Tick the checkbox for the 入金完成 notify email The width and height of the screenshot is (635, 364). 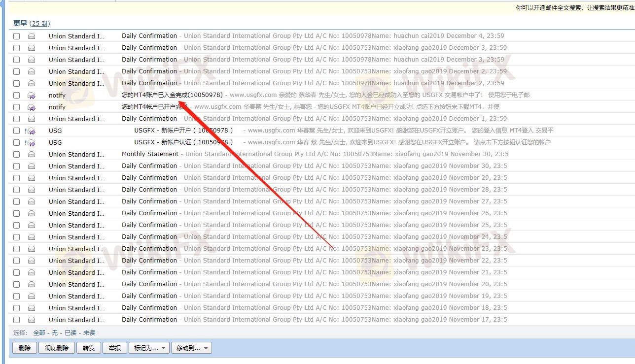[17, 95]
